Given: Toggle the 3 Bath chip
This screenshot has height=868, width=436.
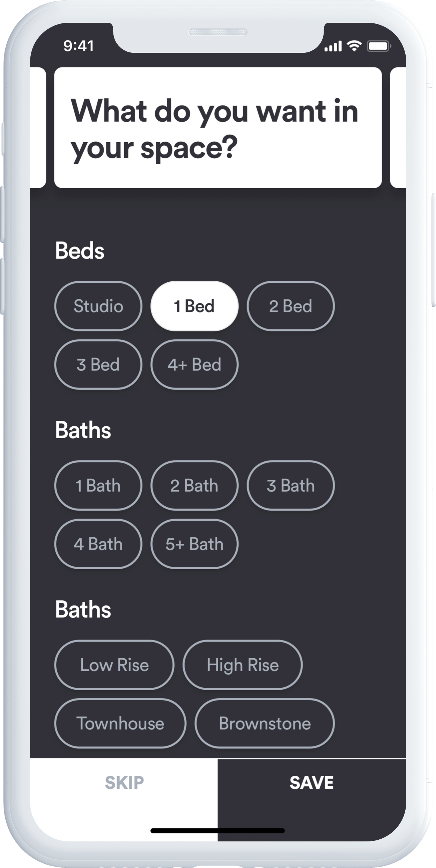Looking at the screenshot, I should pyautogui.click(x=290, y=486).
